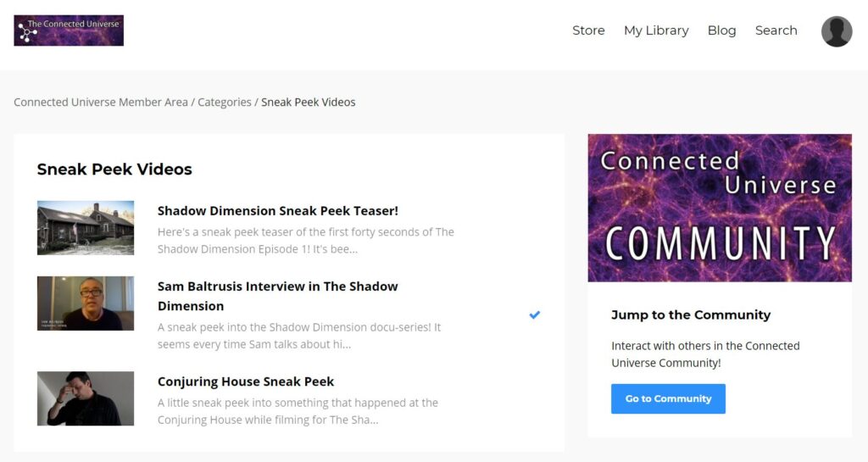Image resolution: width=868 pixels, height=462 pixels.
Task: Open the Conjuring House video thumbnail
Action: [x=86, y=398]
